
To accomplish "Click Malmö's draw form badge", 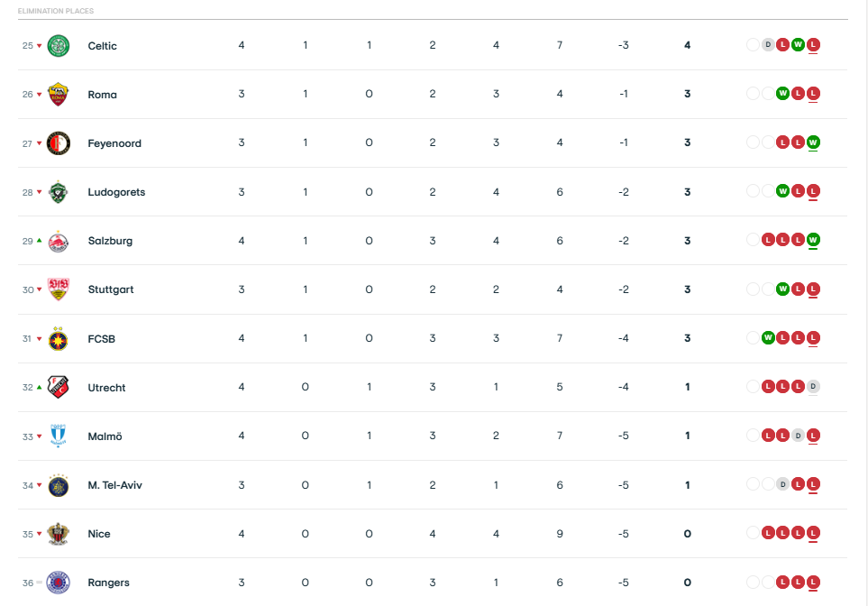I will click(x=798, y=436).
